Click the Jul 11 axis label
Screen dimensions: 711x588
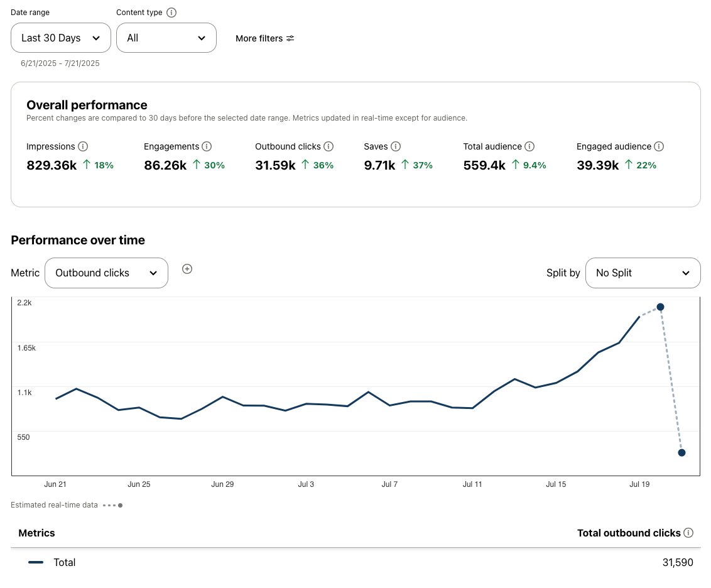472,484
